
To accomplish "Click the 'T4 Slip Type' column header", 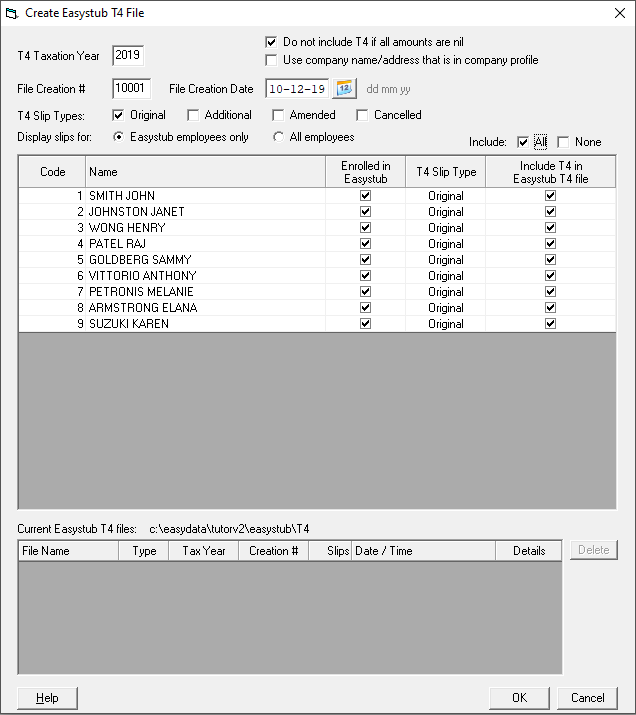I will [x=446, y=172].
